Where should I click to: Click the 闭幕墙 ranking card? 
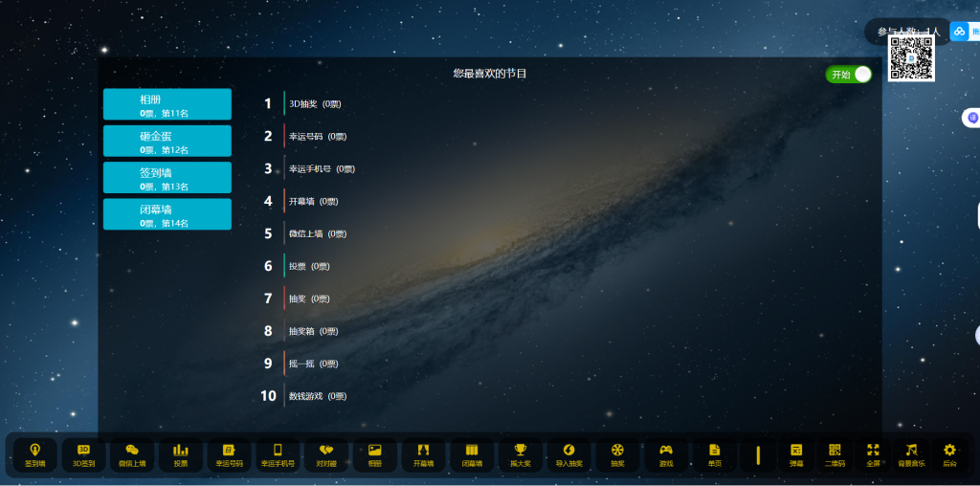[x=167, y=214]
